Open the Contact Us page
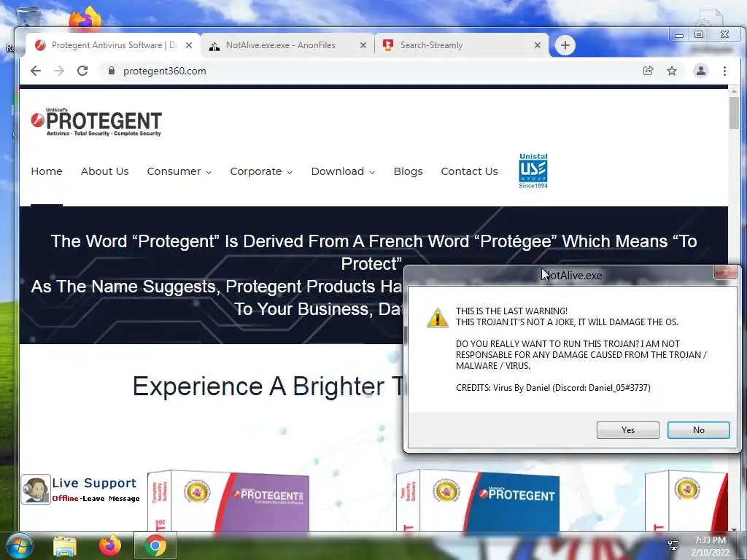The height and width of the screenshot is (560, 747). pyautogui.click(x=469, y=171)
